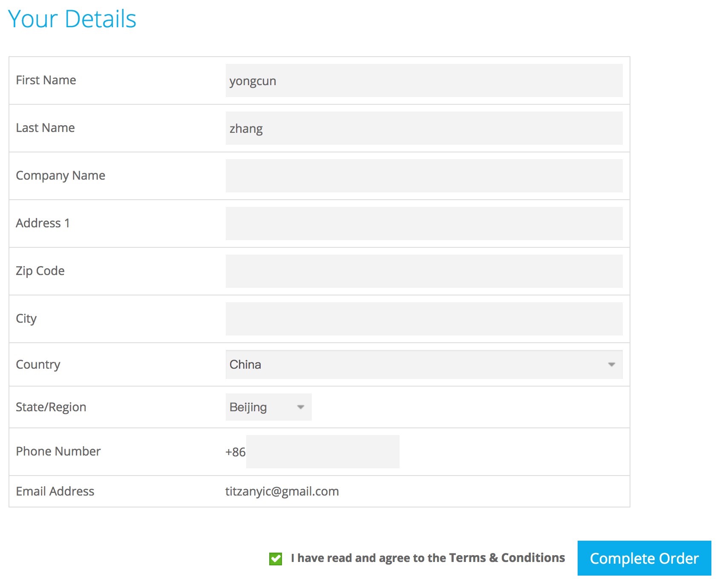
Task: Expand the Beijing State/Region dropdown
Action: point(268,407)
